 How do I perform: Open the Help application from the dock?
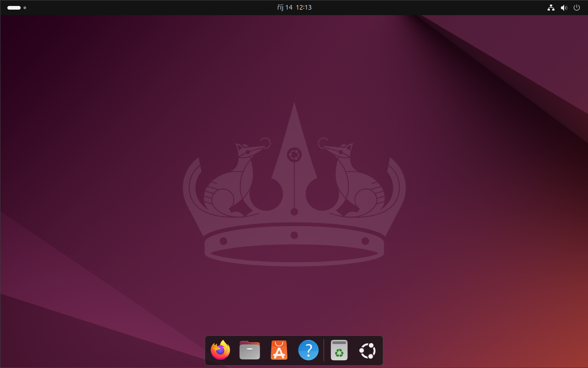[308, 350]
